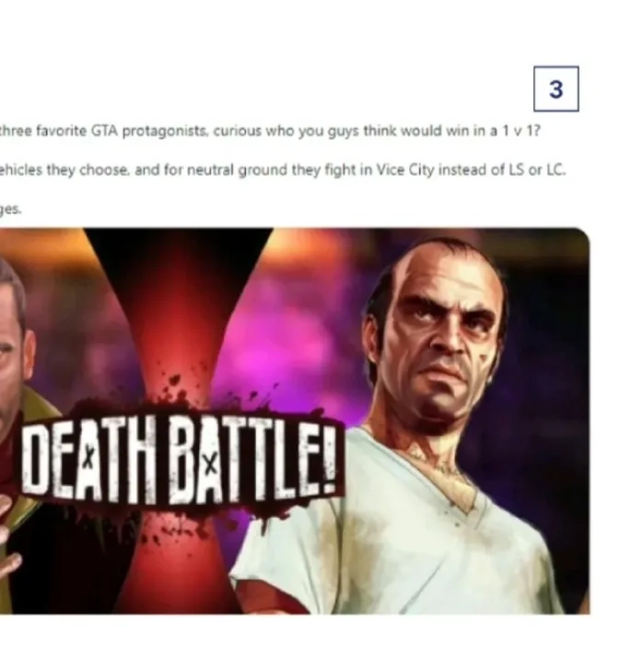Click the boxed number 3 badge

555,88
